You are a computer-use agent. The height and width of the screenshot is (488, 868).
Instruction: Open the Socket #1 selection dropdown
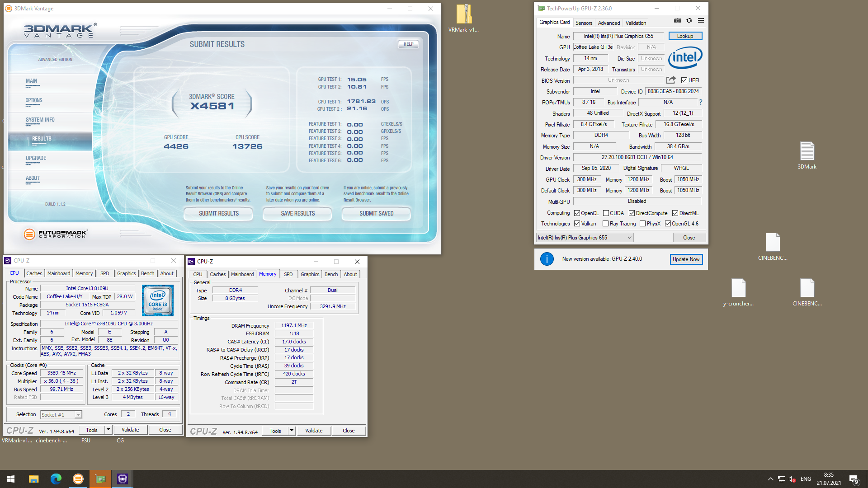(x=61, y=414)
